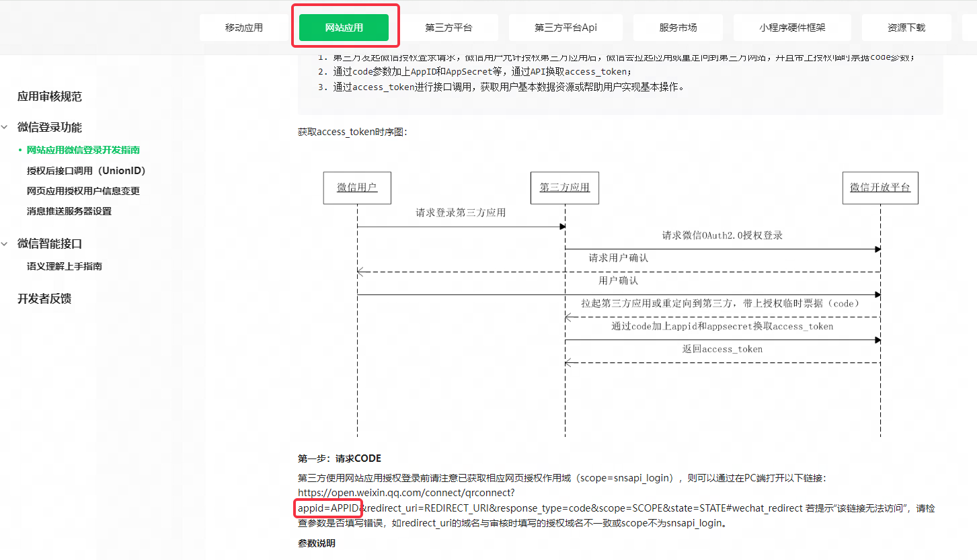Click the 微信开放平台 box in diagram
The height and width of the screenshot is (560, 977).
point(880,188)
